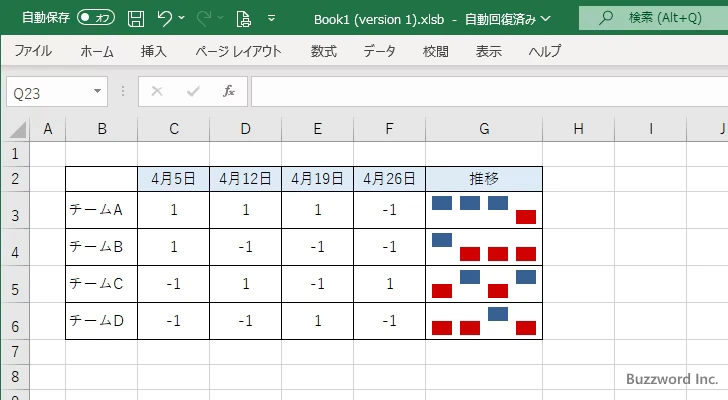Select column A header
The height and width of the screenshot is (400, 728).
[x=48, y=129]
